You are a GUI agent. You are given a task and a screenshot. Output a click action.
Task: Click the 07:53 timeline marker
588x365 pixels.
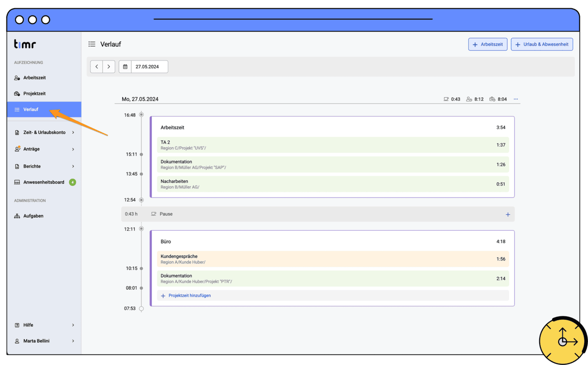coord(142,309)
